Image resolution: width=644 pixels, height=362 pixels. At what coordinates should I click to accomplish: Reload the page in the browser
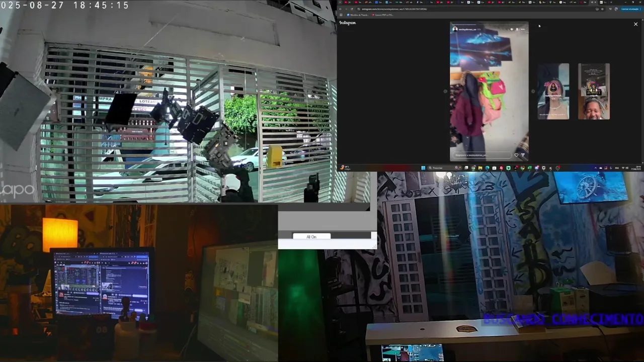tap(352, 9)
